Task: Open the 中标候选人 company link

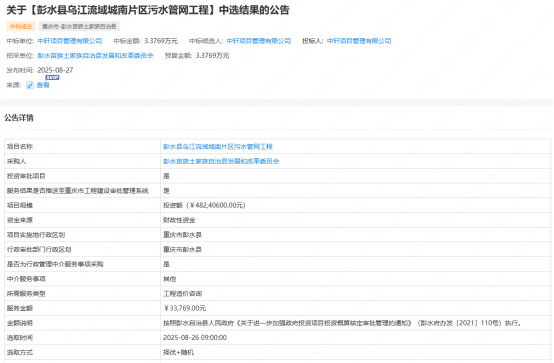Action: pos(259,41)
